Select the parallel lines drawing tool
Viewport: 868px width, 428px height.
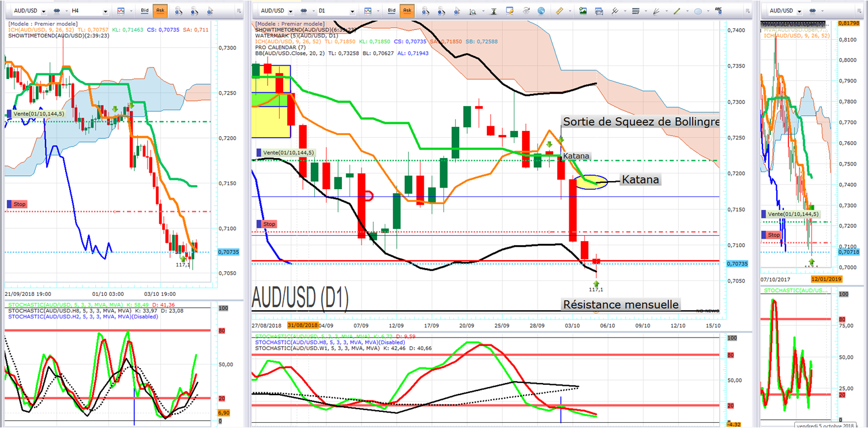click(x=615, y=11)
